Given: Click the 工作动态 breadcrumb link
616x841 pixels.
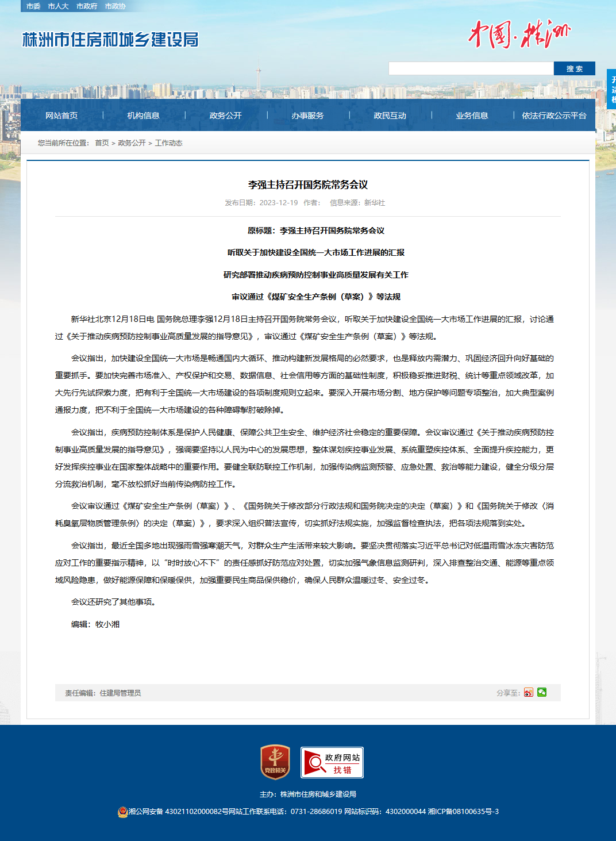Looking at the screenshot, I should click(168, 143).
